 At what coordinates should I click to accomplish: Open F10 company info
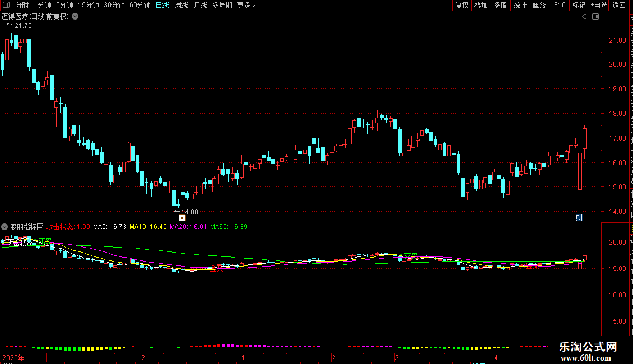point(560,5)
